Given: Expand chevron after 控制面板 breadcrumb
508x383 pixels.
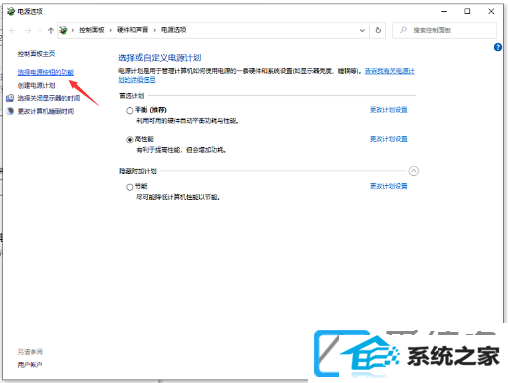Looking at the screenshot, I should pos(111,30).
